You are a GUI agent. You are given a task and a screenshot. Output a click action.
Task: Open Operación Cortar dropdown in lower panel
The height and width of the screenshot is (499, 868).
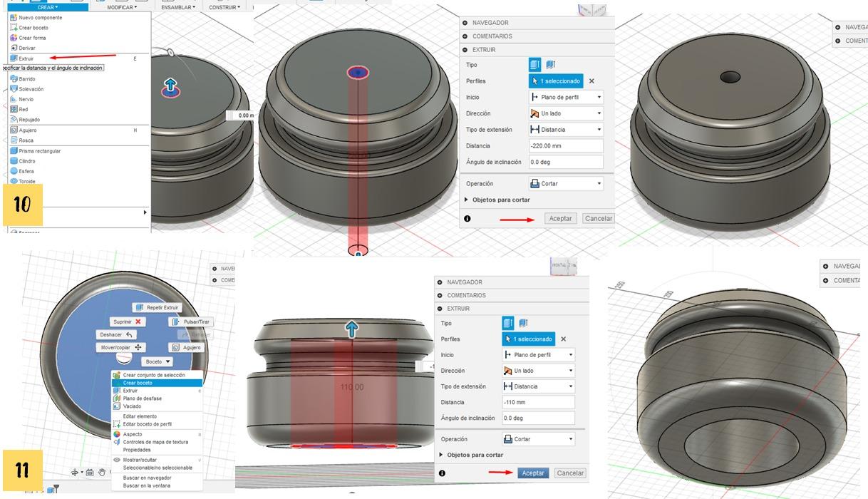pos(538,439)
